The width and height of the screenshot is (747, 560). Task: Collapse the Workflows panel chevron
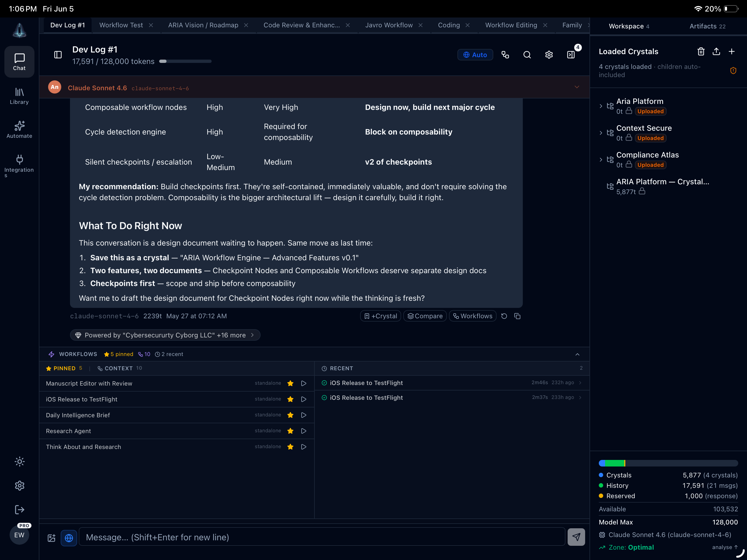pyautogui.click(x=577, y=354)
